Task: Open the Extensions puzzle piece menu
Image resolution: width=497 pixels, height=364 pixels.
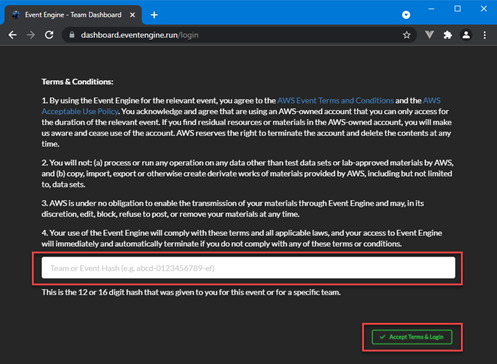Action: pos(448,35)
